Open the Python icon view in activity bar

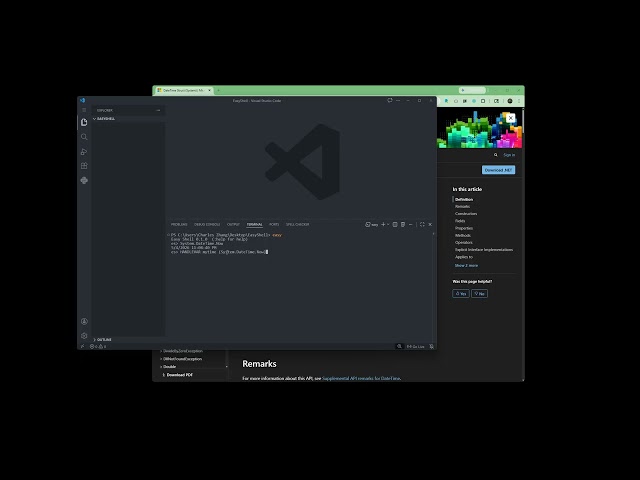(x=84, y=180)
